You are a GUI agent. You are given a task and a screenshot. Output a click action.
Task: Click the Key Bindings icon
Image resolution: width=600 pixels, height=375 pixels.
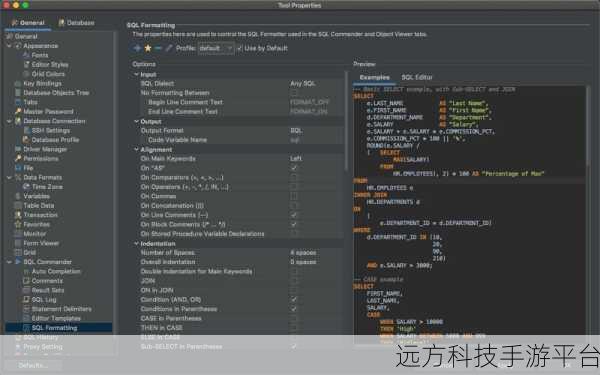18,83
